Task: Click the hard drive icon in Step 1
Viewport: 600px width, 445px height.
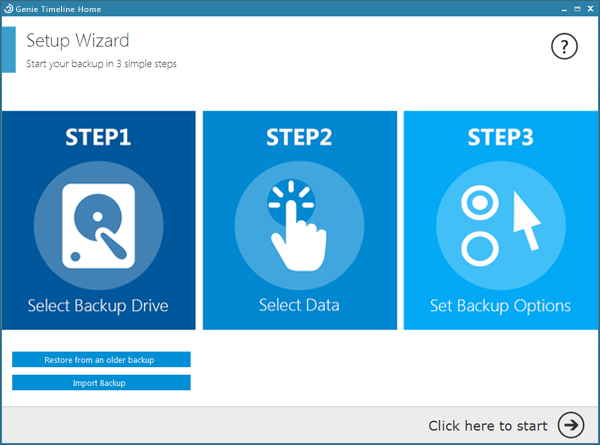Action: coord(98,226)
